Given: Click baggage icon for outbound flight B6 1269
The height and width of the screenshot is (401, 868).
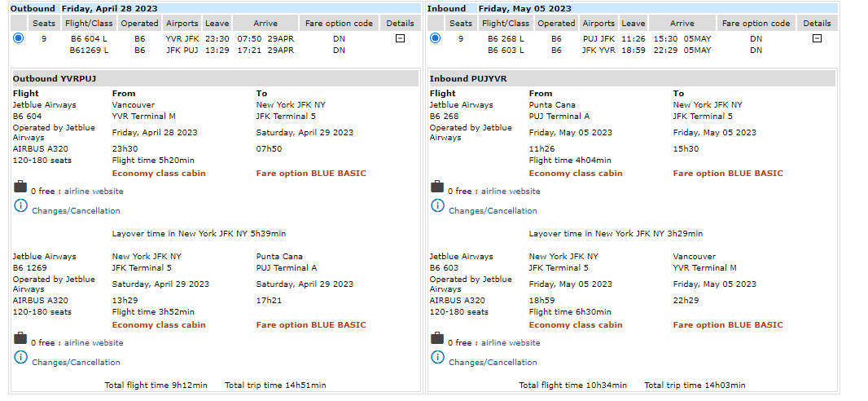Looking at the screenshot, I should (x=20, y=339).
